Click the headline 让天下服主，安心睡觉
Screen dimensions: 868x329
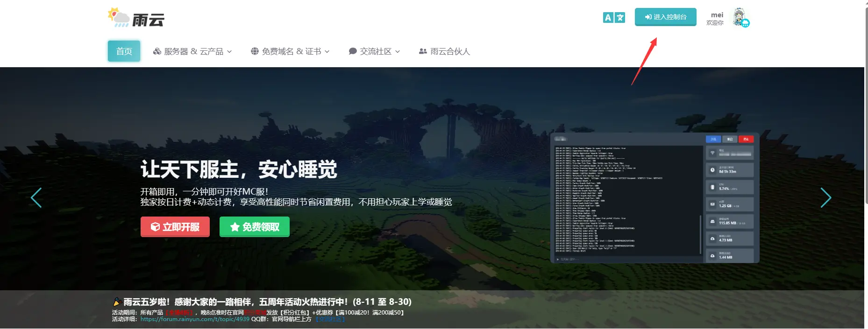[x=239, y=169]
